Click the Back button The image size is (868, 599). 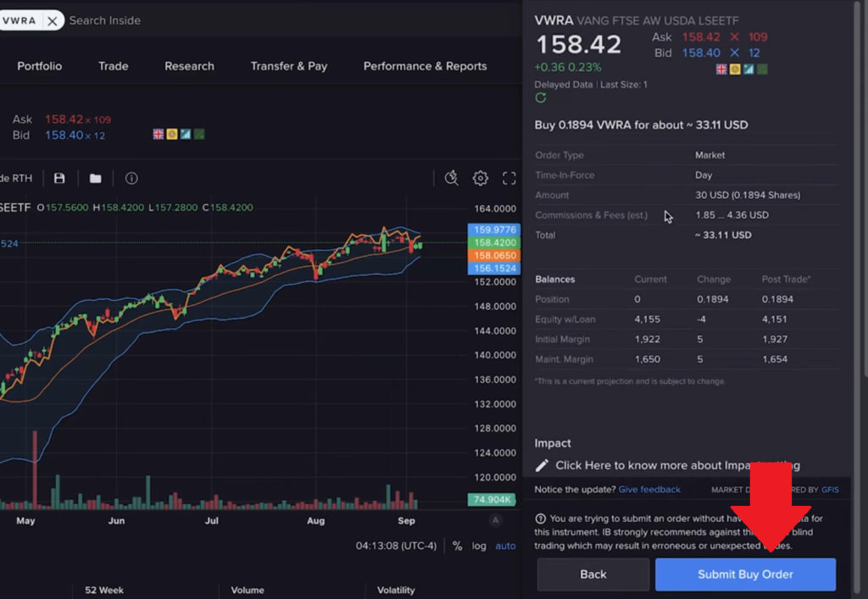tap(593, 574)
